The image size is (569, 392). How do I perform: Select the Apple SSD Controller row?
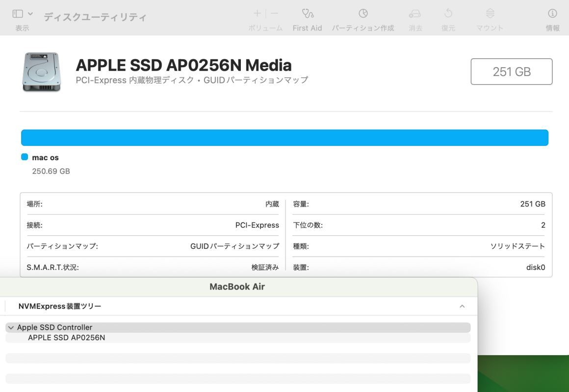(238, 327)
